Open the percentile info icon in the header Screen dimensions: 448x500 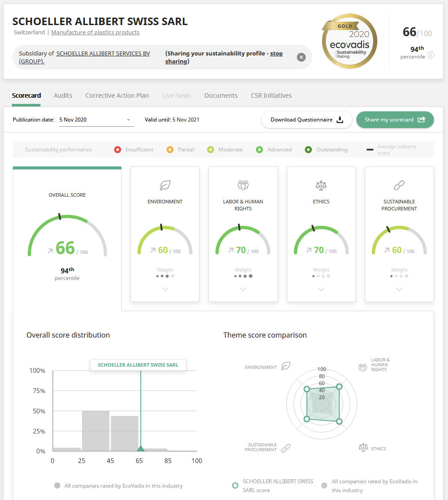coord(431,55)
